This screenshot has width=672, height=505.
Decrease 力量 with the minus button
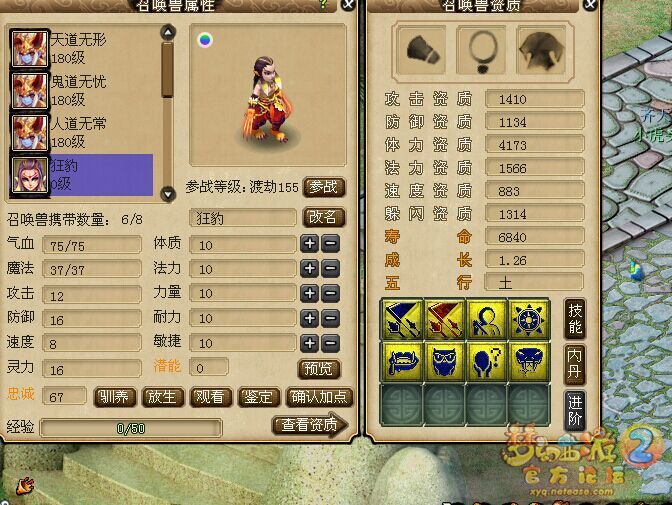click(x=330, y=294)
